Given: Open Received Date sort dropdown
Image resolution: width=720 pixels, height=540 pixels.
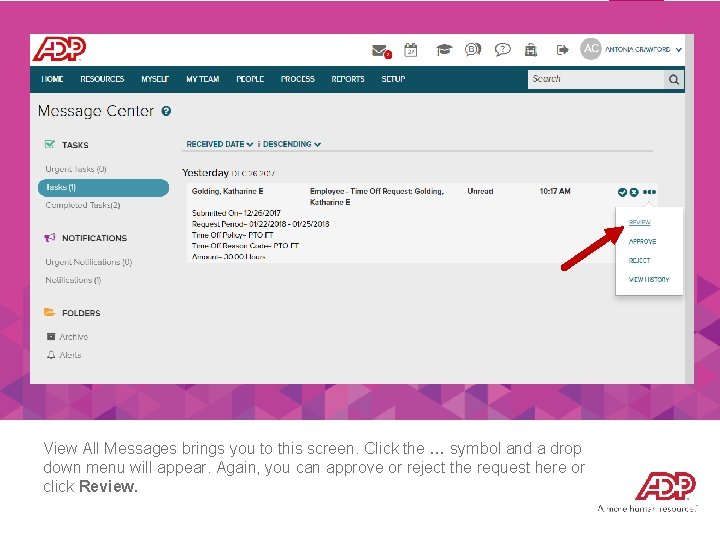Looking at the screenshot, I should tap(219, 144).
